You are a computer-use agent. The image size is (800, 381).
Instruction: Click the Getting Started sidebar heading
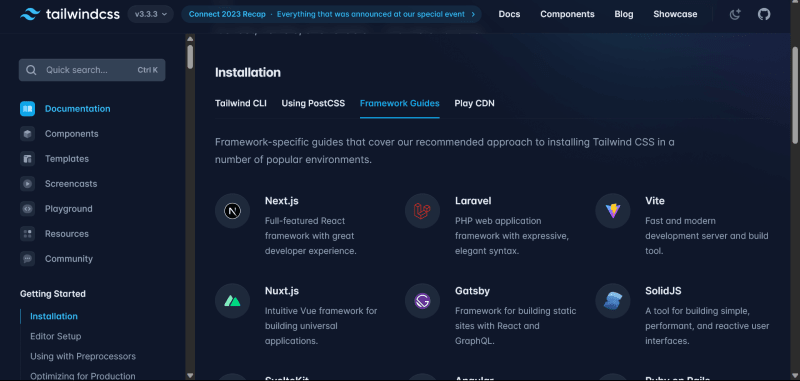[x=53, y=294]
